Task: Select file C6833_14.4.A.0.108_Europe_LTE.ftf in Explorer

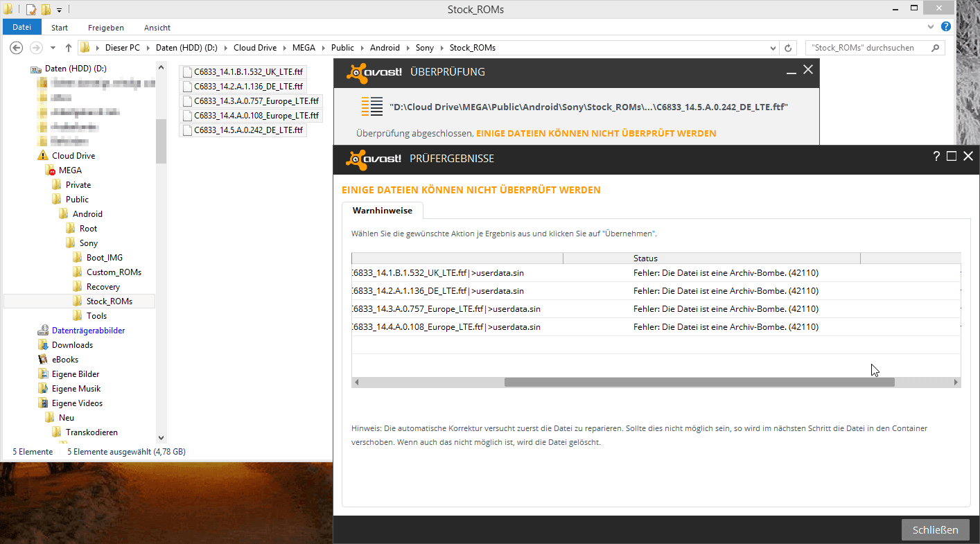Action: coord(251,116)
